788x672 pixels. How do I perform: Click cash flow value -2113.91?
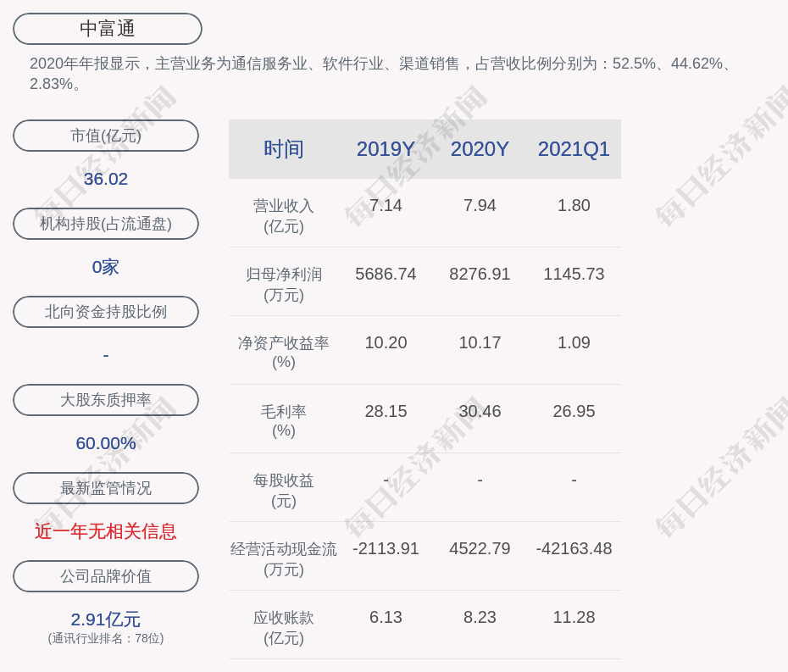(386, 549)
